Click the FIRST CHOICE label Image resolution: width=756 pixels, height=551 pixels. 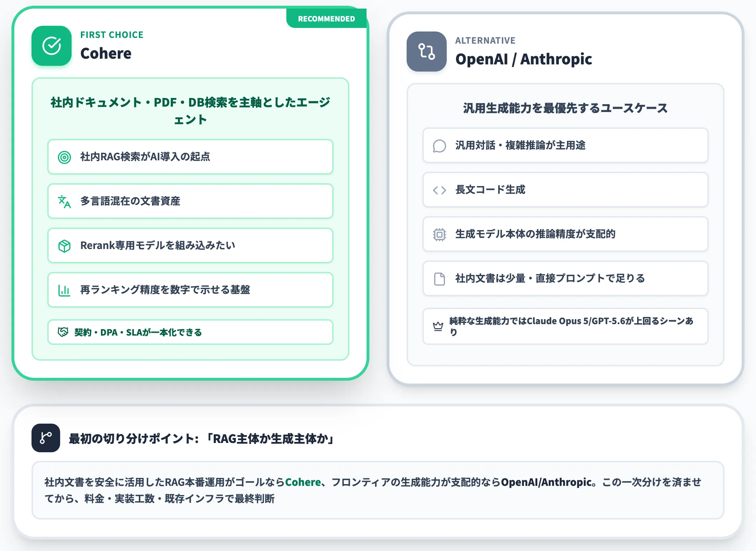pyautogui.click(x=112, y=35)
